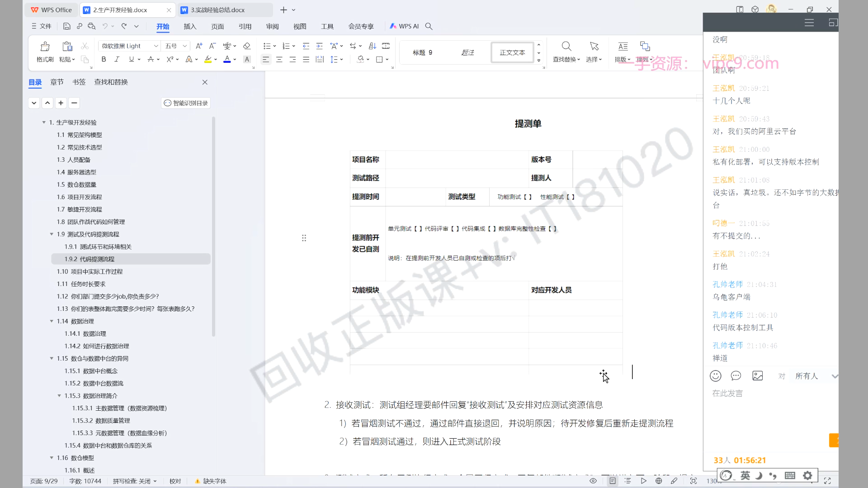Click the 智能识别目录 button

pos(186,103)
